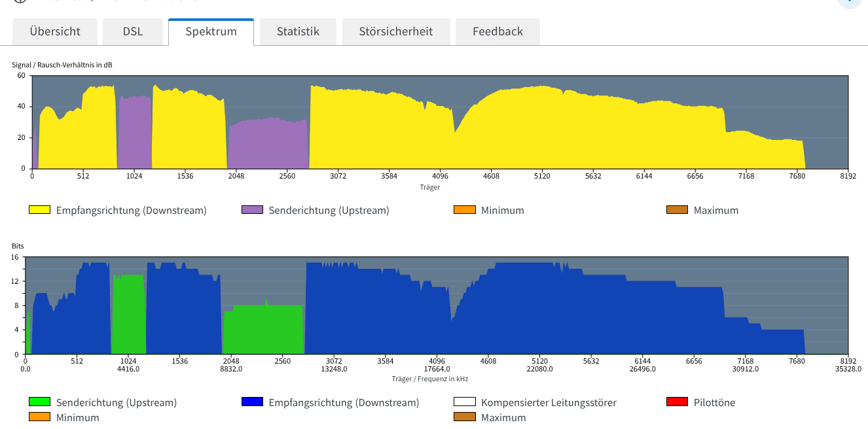Click brown Maximum swatch in Bits legend
This screenshot has width=868, height=429.
click(464, 417)
